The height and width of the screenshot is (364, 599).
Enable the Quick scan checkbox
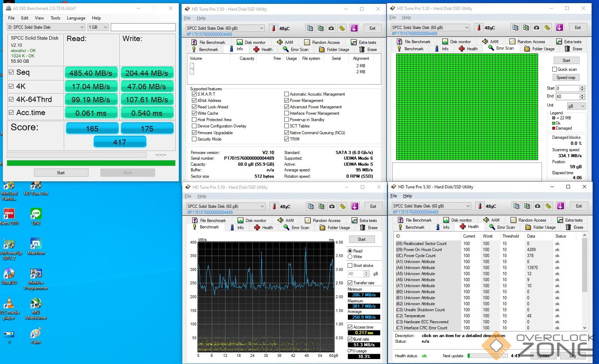pos(555,69)
